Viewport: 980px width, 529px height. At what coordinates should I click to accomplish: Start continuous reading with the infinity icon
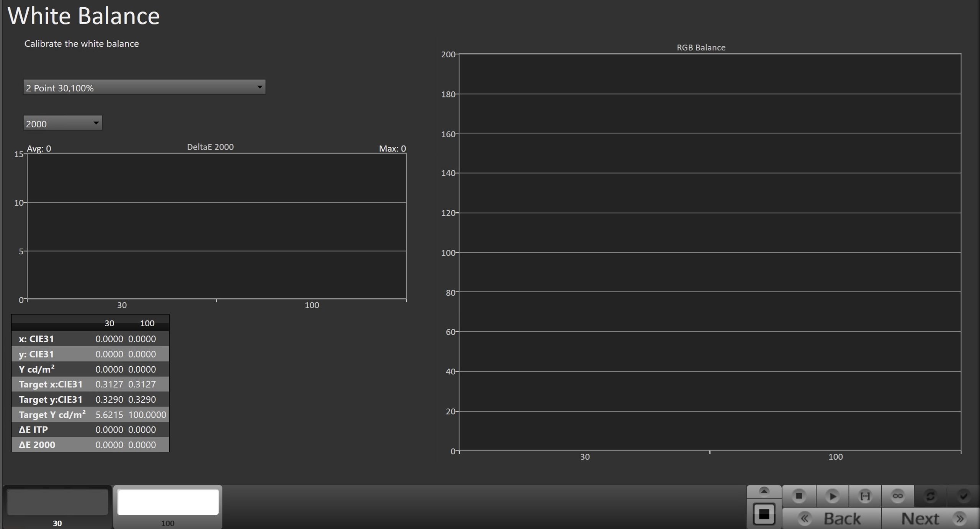tap(898, 496)
